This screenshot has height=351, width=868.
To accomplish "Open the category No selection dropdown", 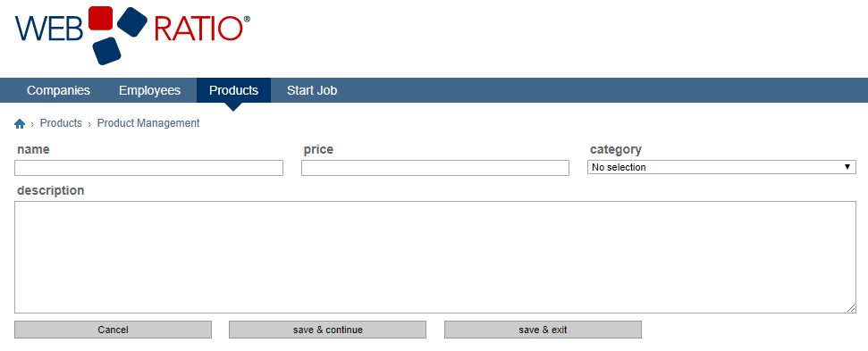I will pyautogui.click(x=721, y=167).
